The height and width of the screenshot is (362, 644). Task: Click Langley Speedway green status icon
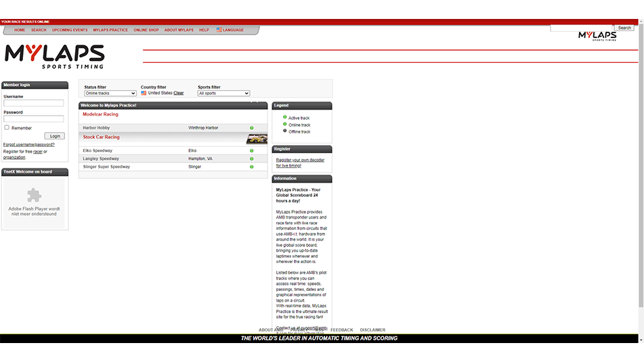point(251,158)
